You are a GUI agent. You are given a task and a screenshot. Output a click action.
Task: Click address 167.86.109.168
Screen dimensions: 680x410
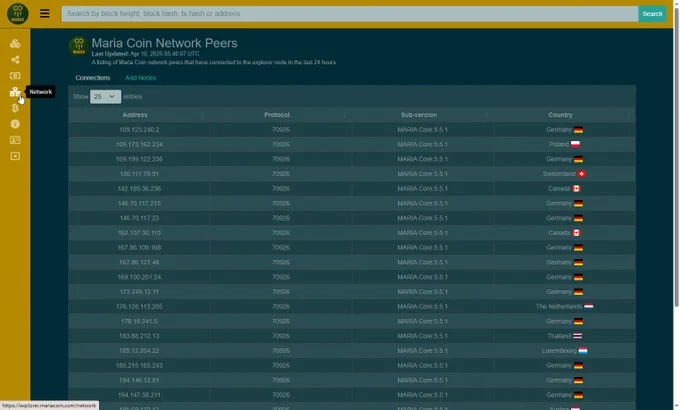(139, 248)
